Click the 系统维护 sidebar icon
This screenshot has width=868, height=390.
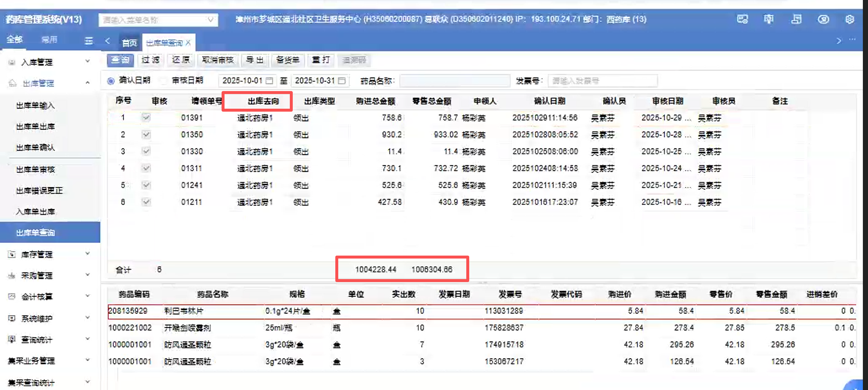point(12,318)
